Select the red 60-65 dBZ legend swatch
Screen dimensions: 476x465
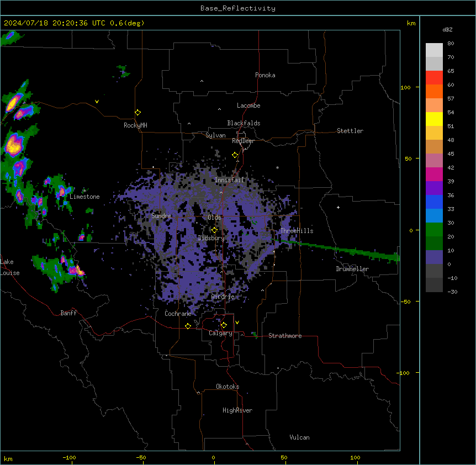pos(434,78)
